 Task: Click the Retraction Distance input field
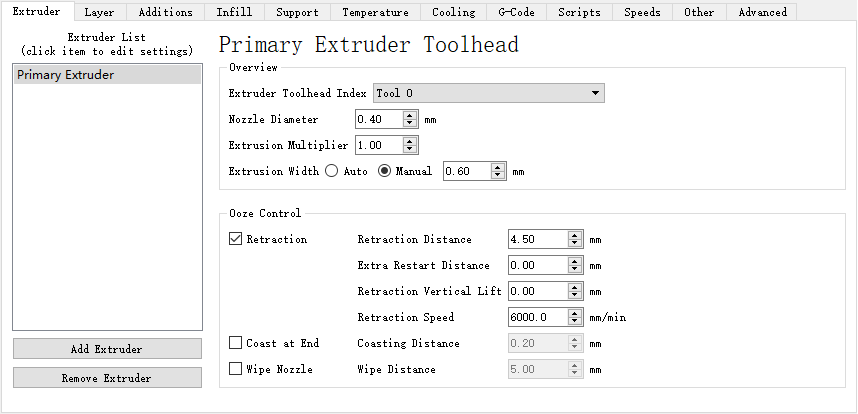pos(537,240)
